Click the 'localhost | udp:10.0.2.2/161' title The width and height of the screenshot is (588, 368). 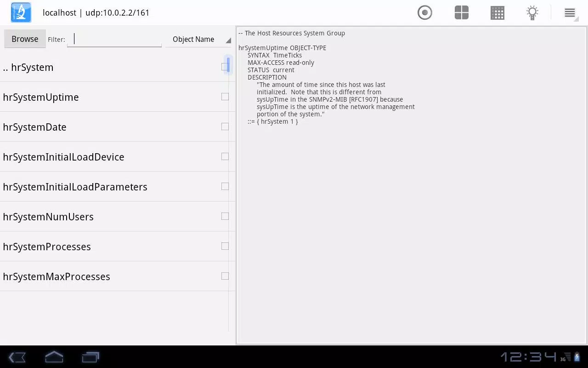coord(96,12)
